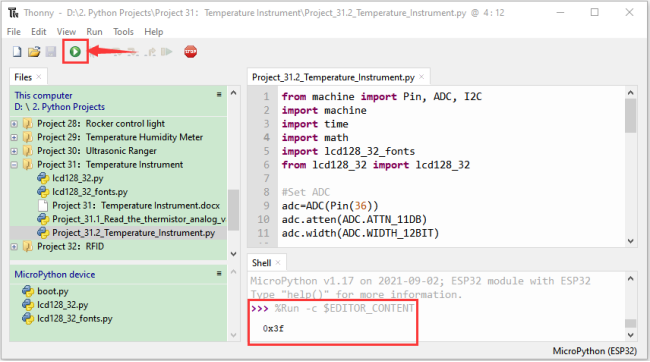Expand Project 28: Rocker control light
The width and height of the screenshot is (650, 362).
point(14,124)
